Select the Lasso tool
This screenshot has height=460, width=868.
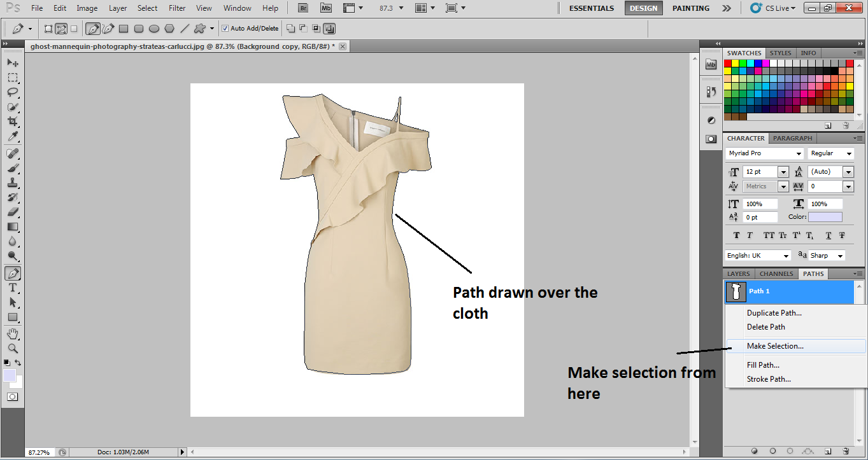(13, 92)
